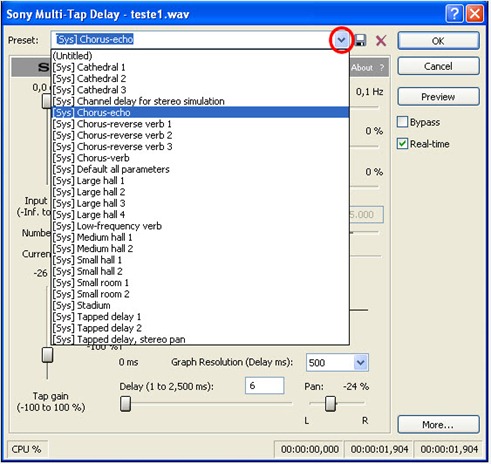Viewport: 491px width, 464px height.
Task: Close the Multi-Tap Delay dialog window
Action: (475, 14)
